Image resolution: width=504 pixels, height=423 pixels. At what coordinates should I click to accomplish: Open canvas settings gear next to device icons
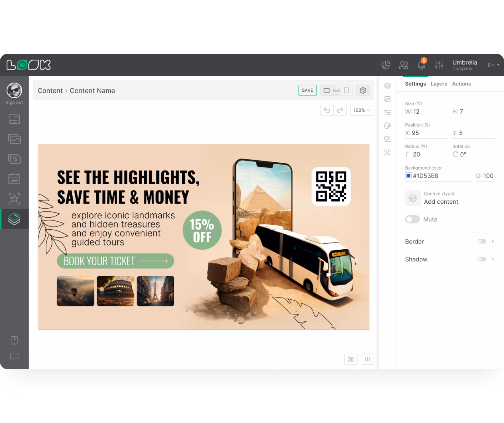363,90
